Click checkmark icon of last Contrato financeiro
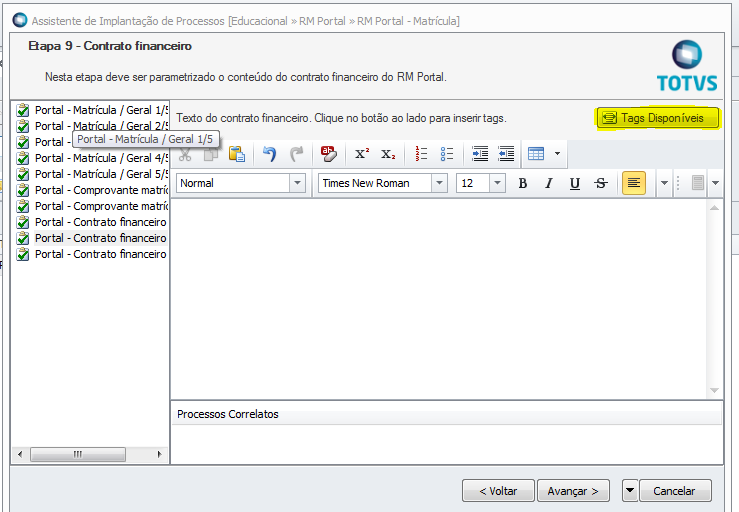739x512 pixels. (23, 254)
